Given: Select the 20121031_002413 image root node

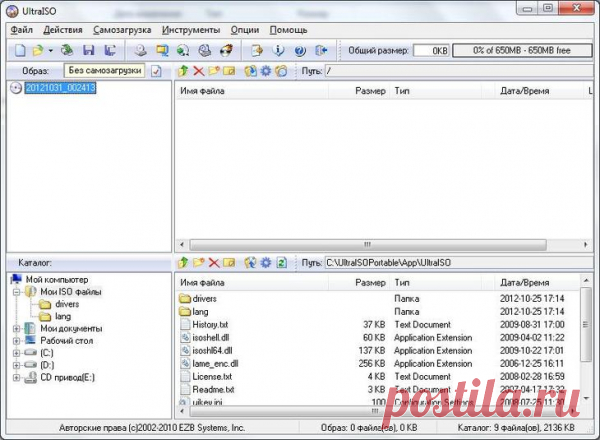Looking at the screenshot, I should click(x=60, y=88).
